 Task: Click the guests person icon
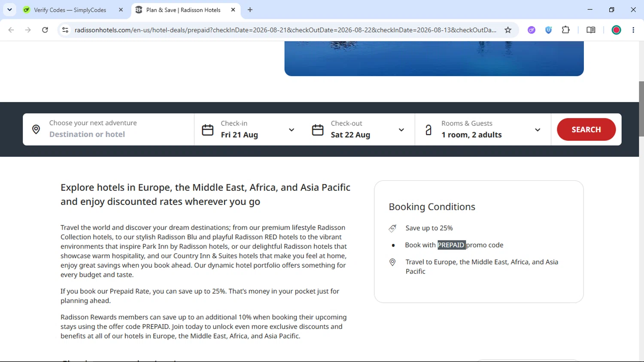428,130
